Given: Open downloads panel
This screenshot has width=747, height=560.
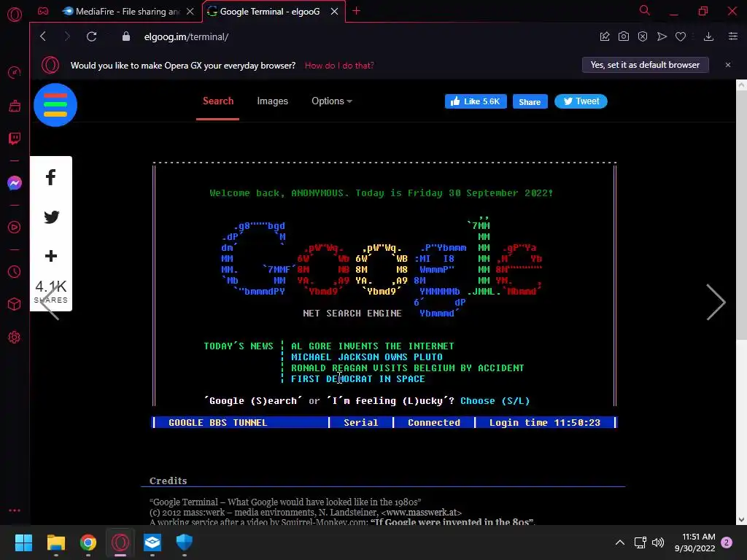Looking at the screenshot, I should coord(708,36).
